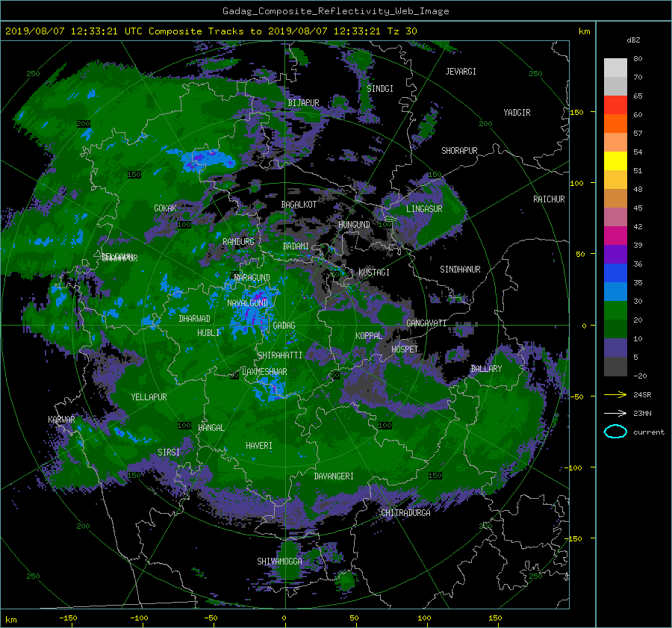Click the BIJAPUR city label
Viewport: 672px width, 628px height.
click(x=303, y=103)
